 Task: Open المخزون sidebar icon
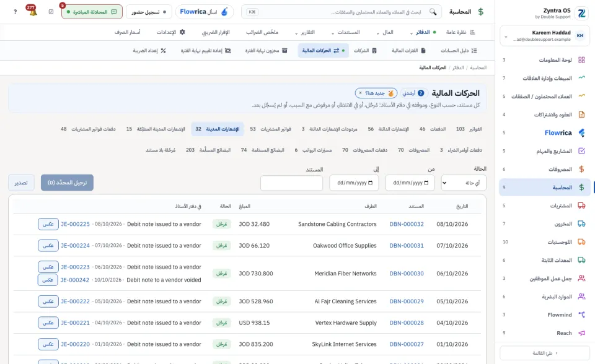[581, 223]
